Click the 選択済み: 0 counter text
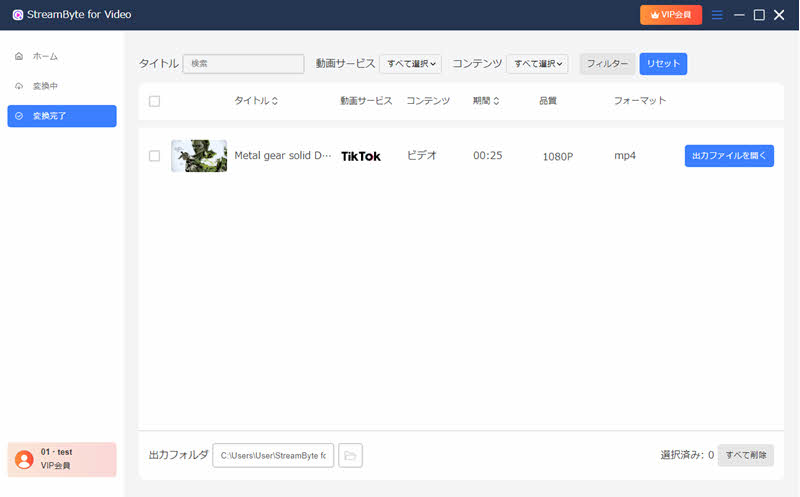Image resolution: width=800 pixels, height=497 pixels. [x=687, y=455]
